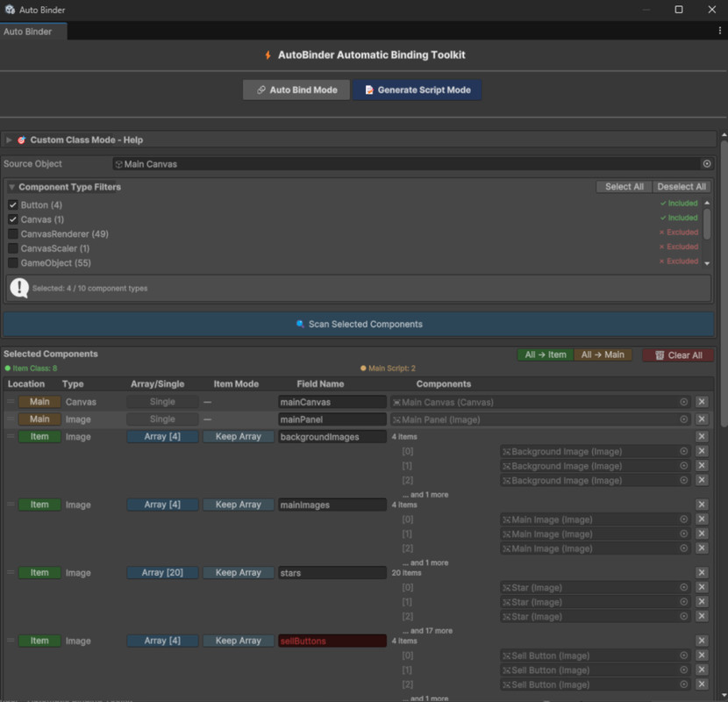728x702 pixels.
Task: Collapse the Component Type Filters foldout
Action: coord(11,187)
